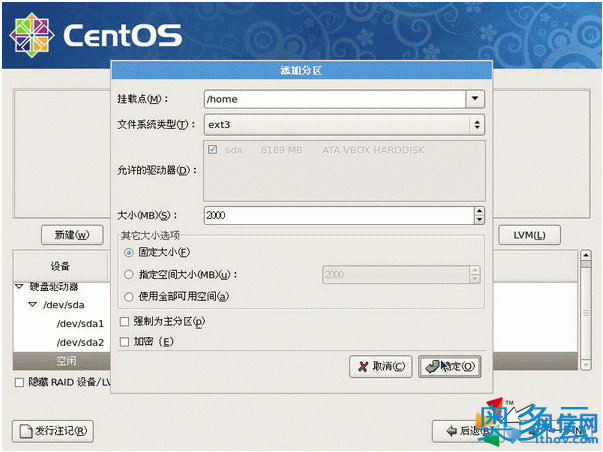Toggle hide RAID device/LVM members checkbox

[19, 382]
